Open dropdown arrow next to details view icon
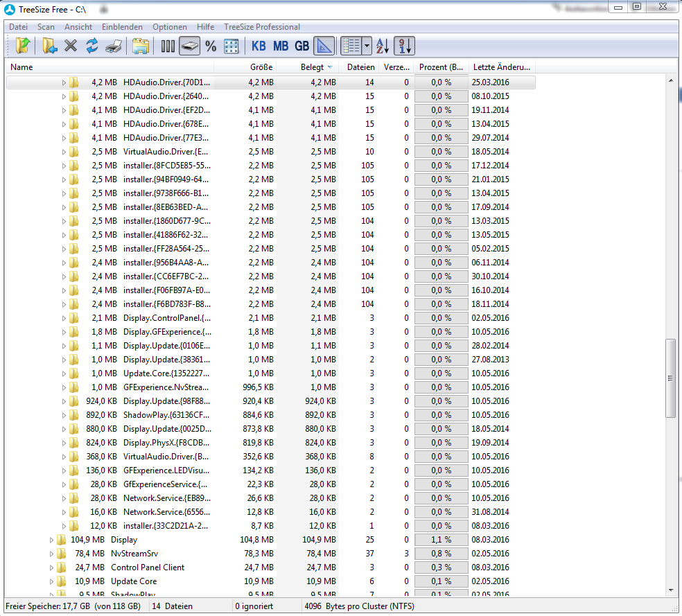The image size is (682, 616). click(x=367, y=46)
